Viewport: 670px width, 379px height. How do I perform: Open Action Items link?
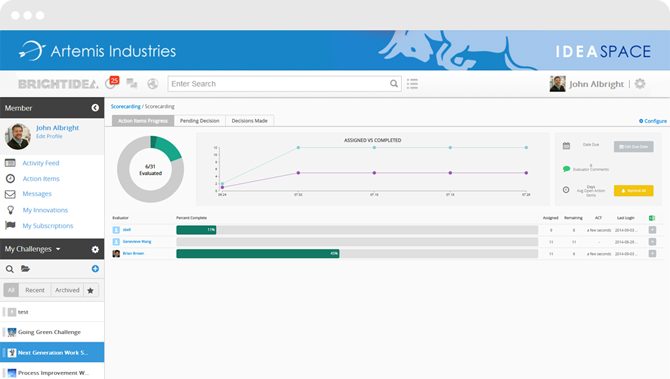[41, 179]
